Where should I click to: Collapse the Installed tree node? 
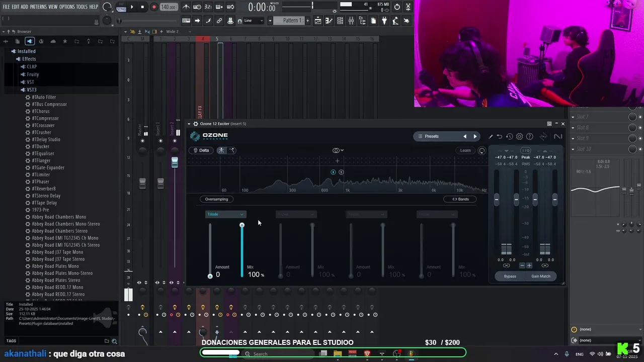pyautogui.click(x=23, y=51)
